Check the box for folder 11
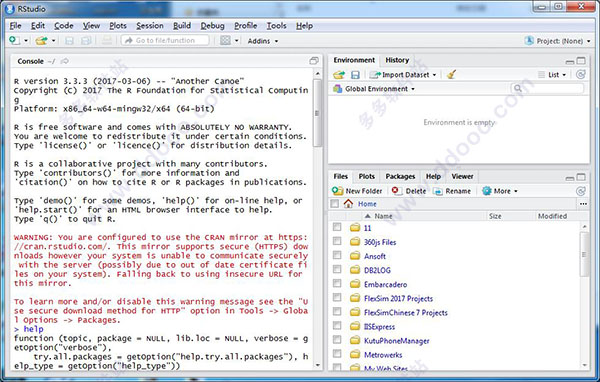 coord(337,227)
